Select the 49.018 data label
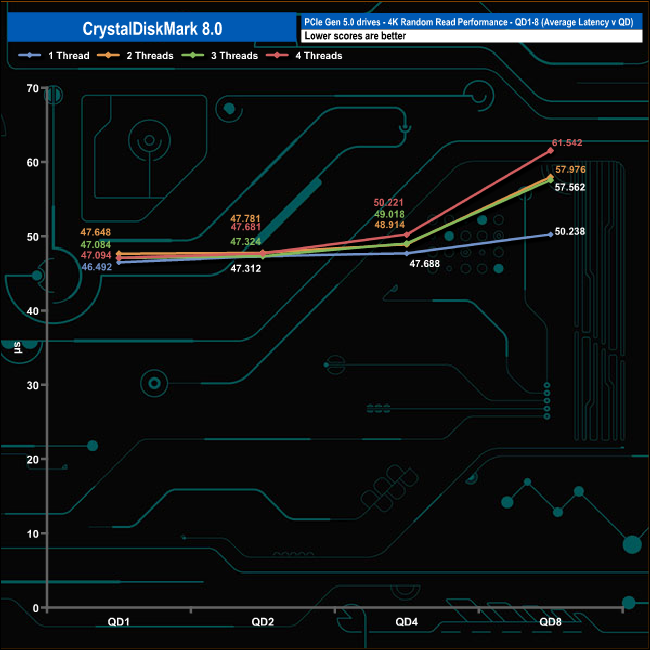 pyautogui.click(x=389, y=214)
